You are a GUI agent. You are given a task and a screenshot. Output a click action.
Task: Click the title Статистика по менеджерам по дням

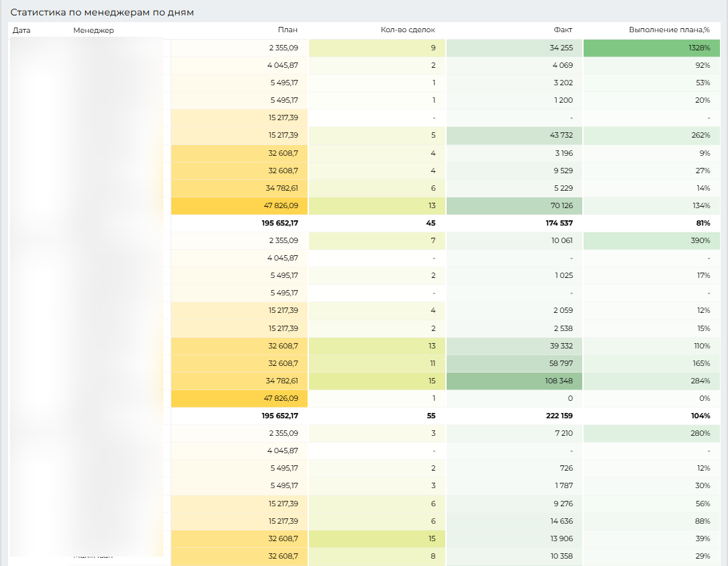tap(103, 12)
